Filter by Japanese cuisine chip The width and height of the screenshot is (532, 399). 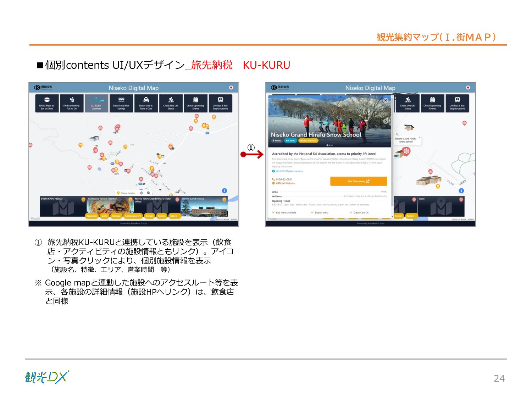pos(92,216)
